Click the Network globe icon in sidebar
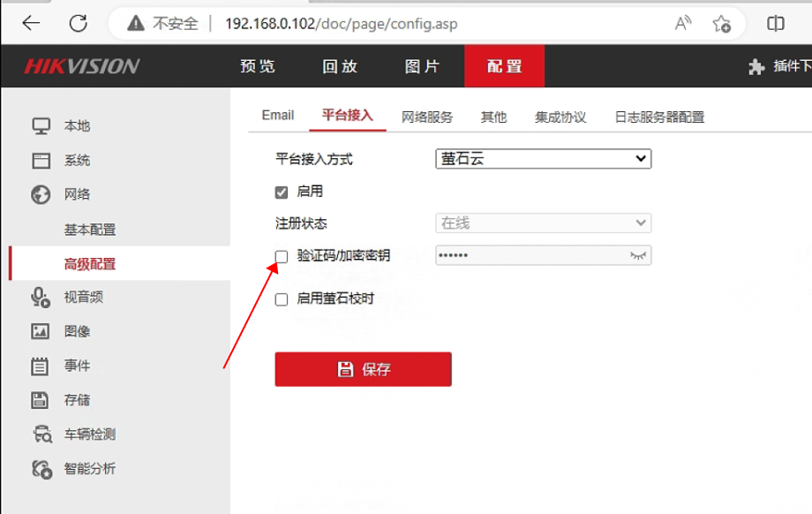 (x=41, y=195)
